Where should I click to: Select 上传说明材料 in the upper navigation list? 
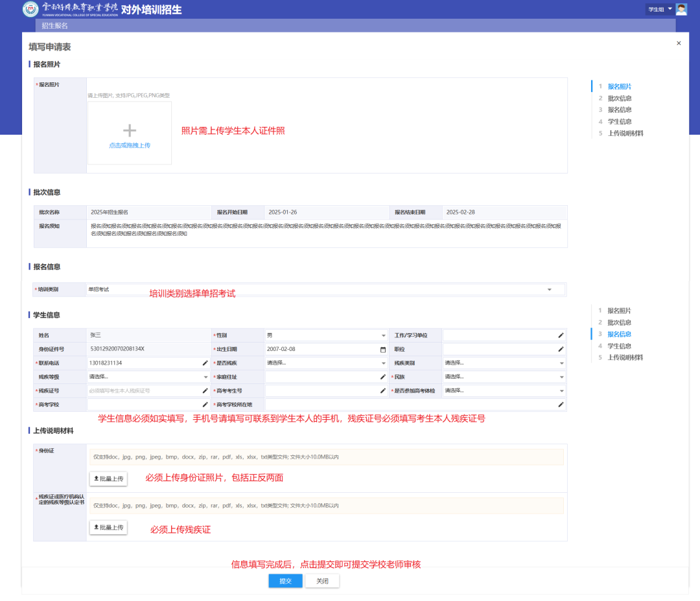pos(625,133)
